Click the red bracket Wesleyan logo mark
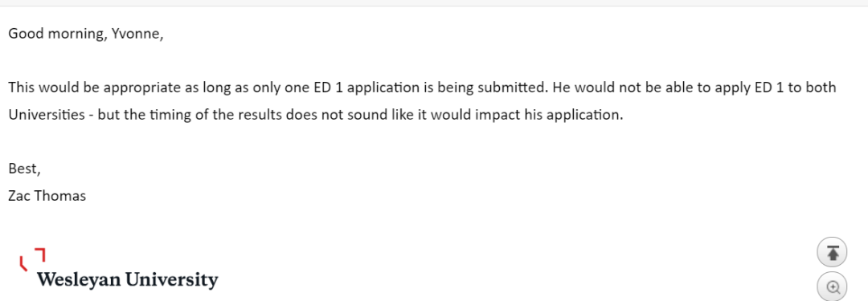868x301 pixels. (32, 259)
